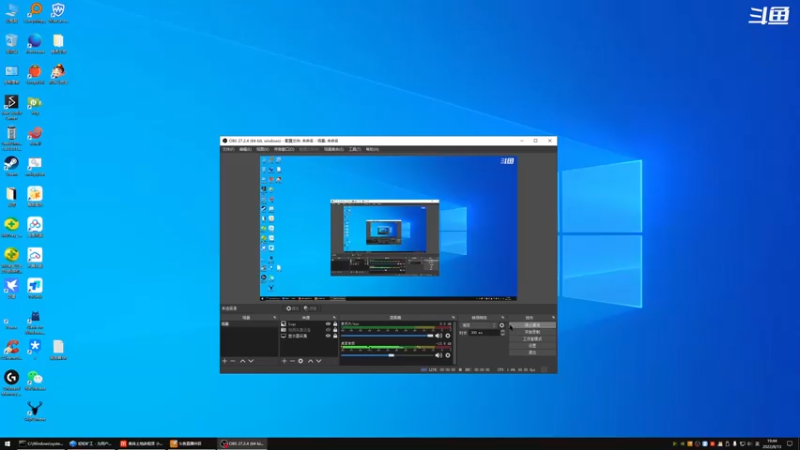Move the selected source down
The height and width of the screenshot is (450, 800).
click(x=318, y=361)
